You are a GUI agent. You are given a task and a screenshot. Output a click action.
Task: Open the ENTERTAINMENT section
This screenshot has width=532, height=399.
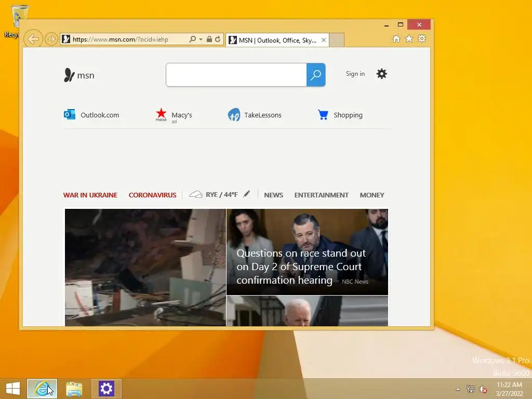[x=321, y=195]
